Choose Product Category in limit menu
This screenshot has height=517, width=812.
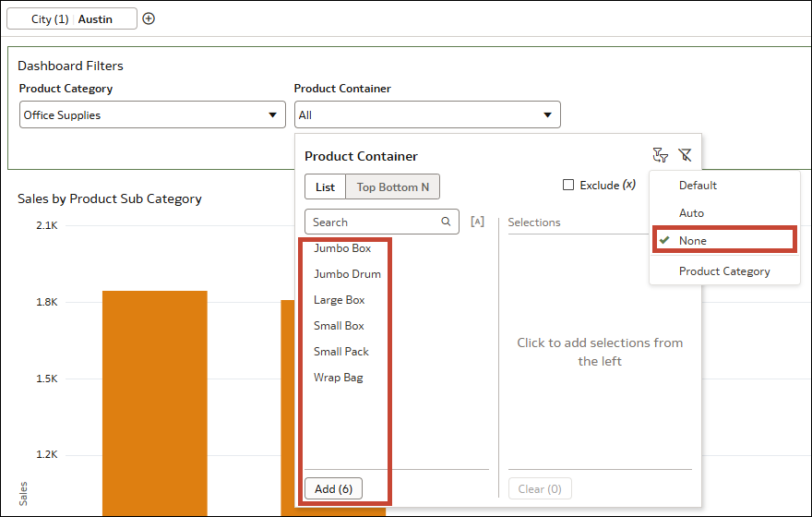[x=724, y=271]
